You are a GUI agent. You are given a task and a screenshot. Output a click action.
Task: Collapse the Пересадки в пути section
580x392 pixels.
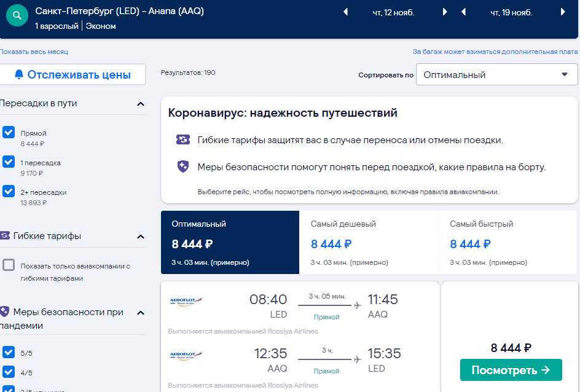coord(141,104)
